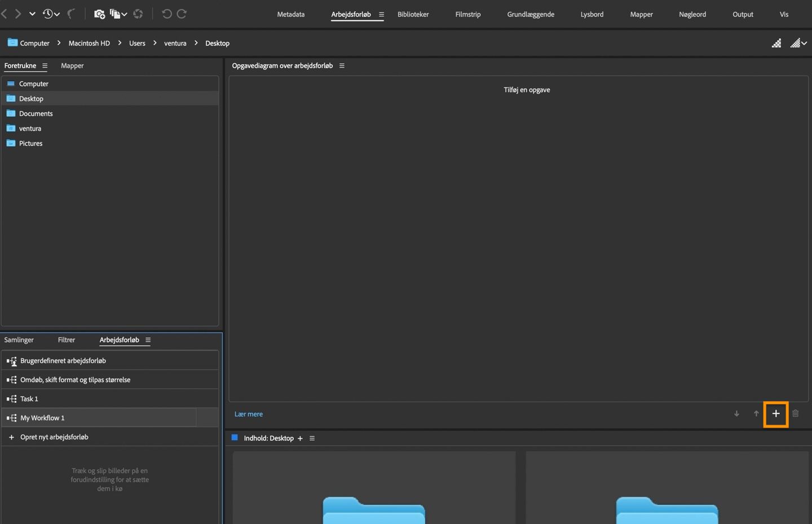The height and width of the screenshot is (524, 812).
Task: Open menu icon beside lower Arbejdsforløb tab
Action: pos(148,340)
